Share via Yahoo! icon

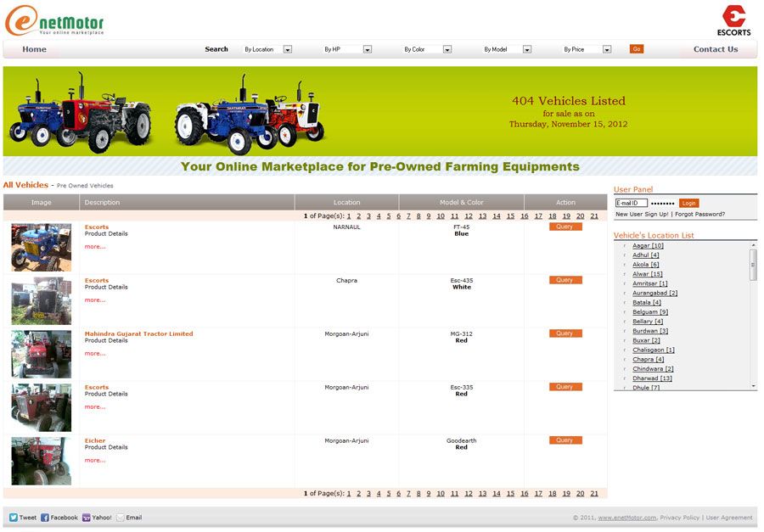tap(87, 518)
